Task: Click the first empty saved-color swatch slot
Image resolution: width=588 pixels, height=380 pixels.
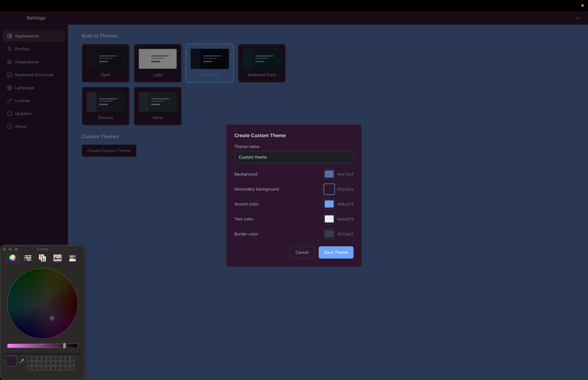Action: click(29, 359)
